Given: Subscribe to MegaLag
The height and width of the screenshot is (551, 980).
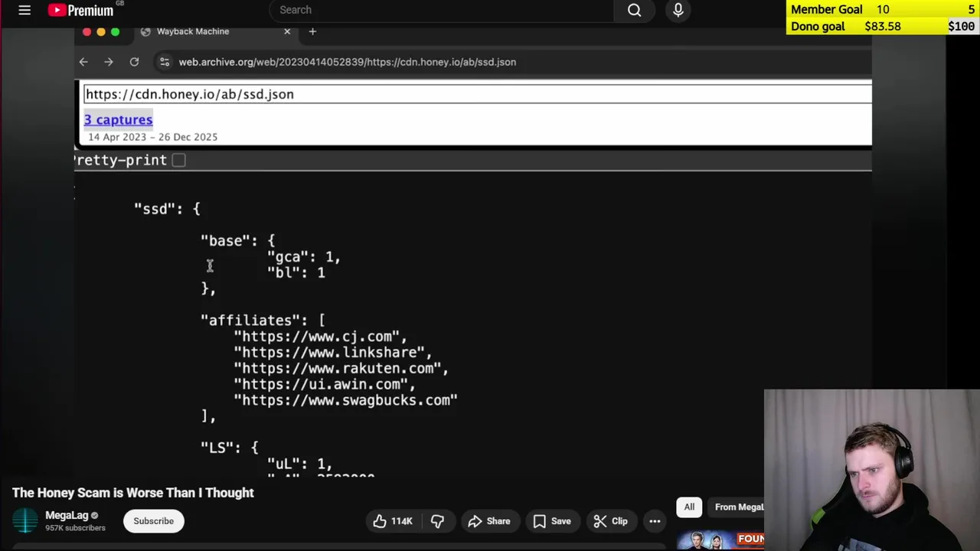Looking at the screenshot, I should pos(154,521).
